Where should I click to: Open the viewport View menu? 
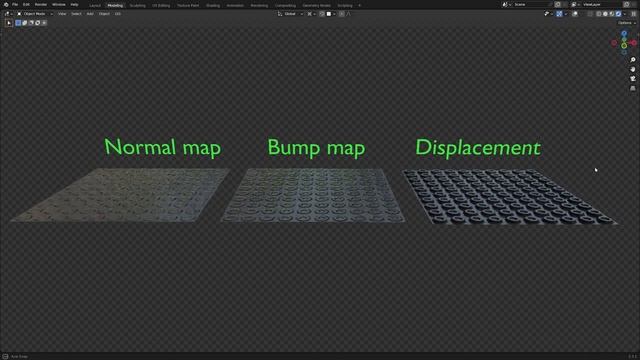coord(62,14)
